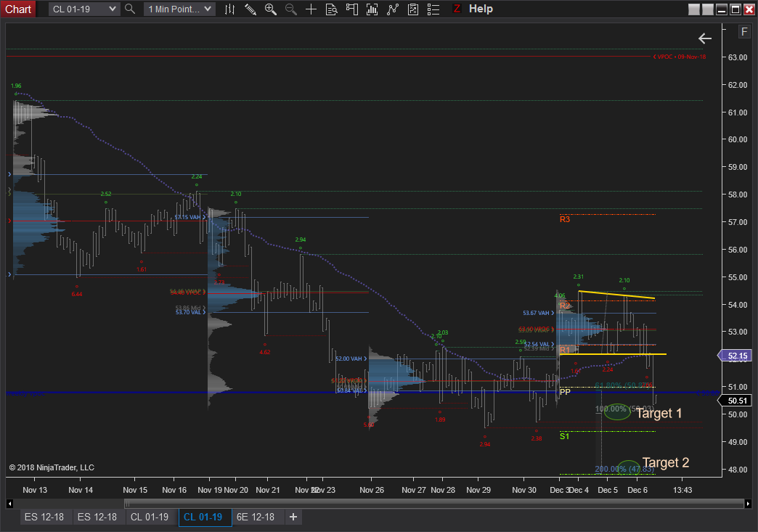Open the data series bars icon
Screen dimensions: 758x532
pos(372,9)
